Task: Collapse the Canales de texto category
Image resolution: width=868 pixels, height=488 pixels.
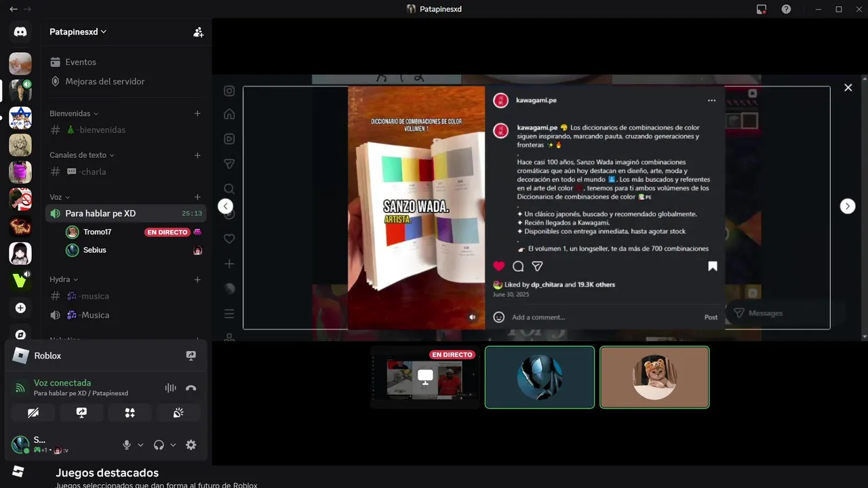Action: 82,155
